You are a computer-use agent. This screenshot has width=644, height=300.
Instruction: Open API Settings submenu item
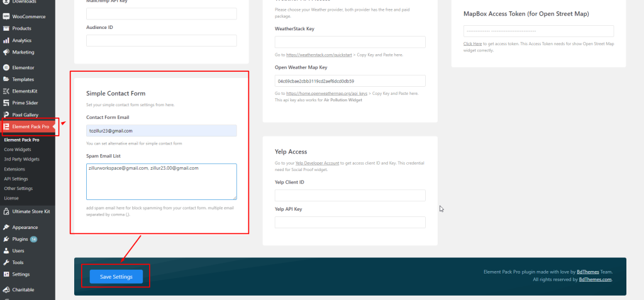click(16, 179)
